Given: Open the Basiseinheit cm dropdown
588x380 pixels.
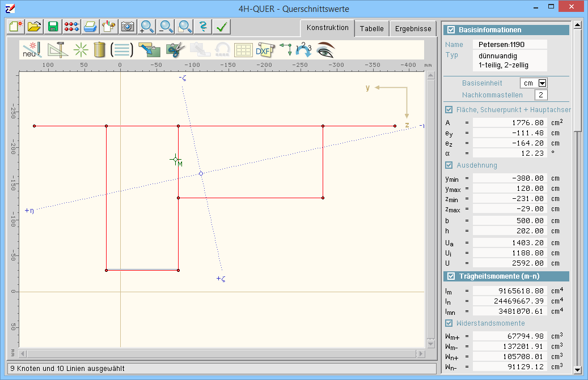Looking at the screenshot, I should click(542, 83).
